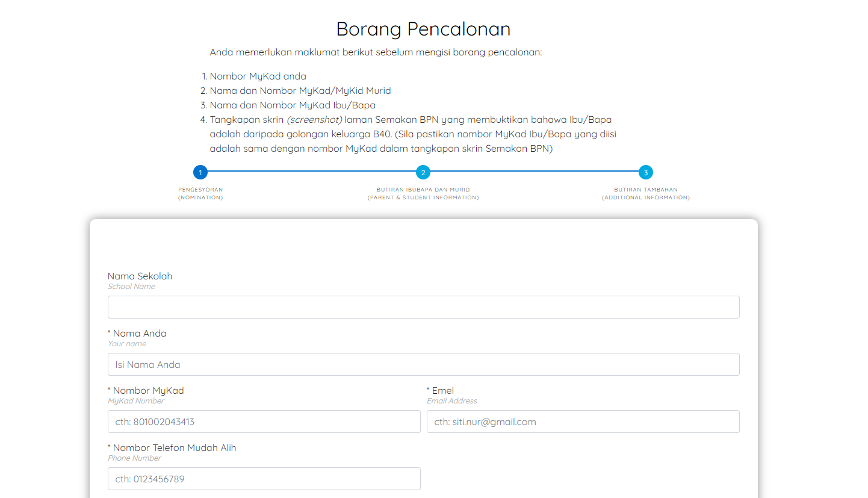Switch to Butiran Ibubapa dan Murid step

click(423, 193)
